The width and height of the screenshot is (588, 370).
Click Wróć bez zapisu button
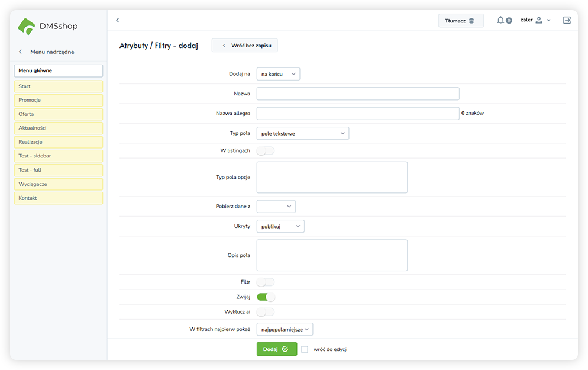click(244, 46)
